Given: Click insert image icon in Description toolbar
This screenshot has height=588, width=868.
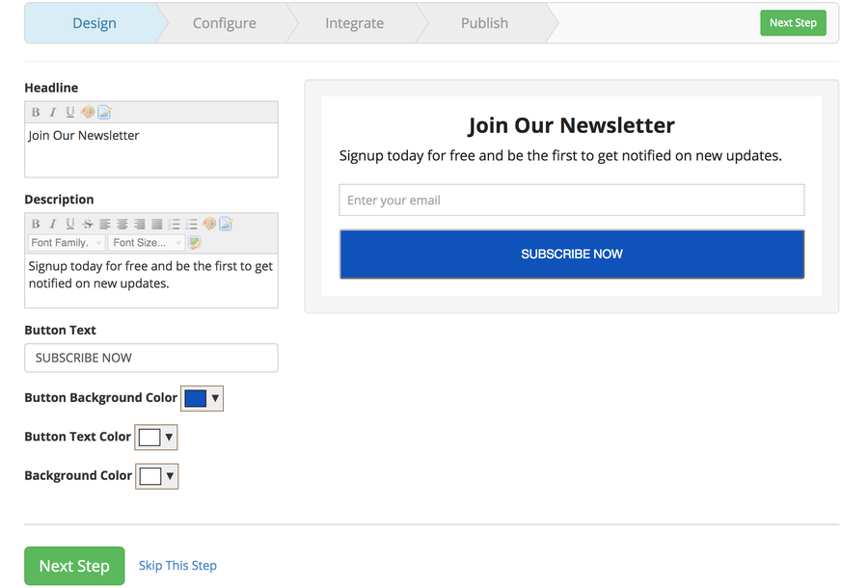Looking at the screenshot, I should point(195,242).
